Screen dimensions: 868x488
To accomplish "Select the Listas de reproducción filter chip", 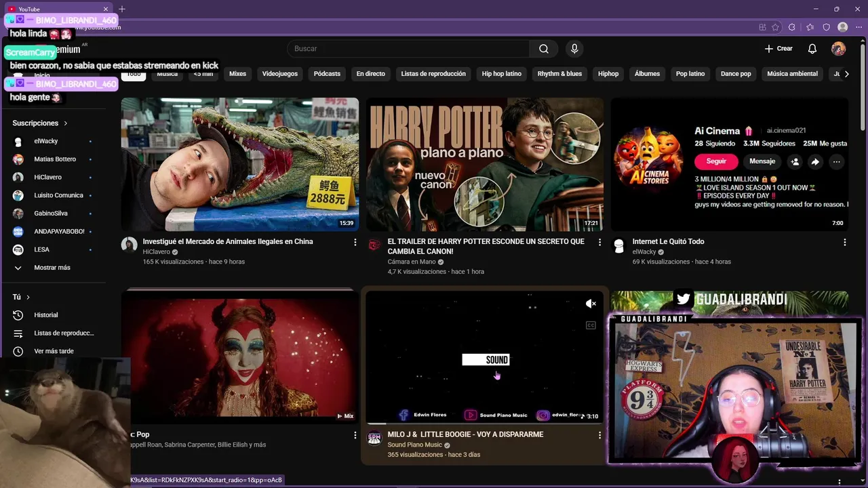I will tap(433, 74).
